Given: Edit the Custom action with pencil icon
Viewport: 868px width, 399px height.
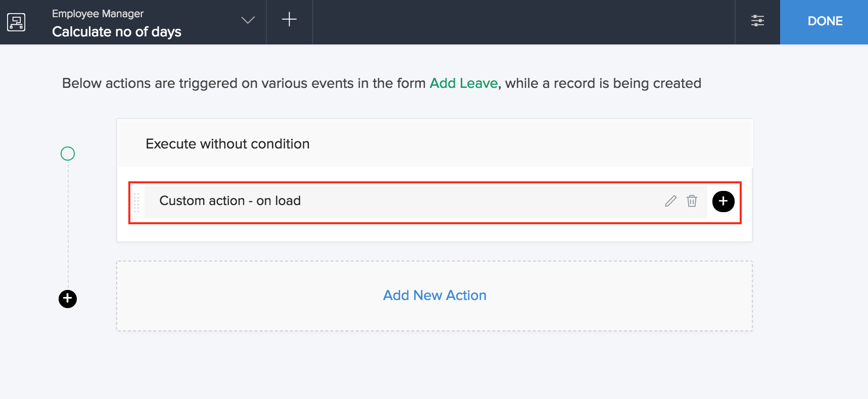Looking at the screenshot, I should (670, 201).
